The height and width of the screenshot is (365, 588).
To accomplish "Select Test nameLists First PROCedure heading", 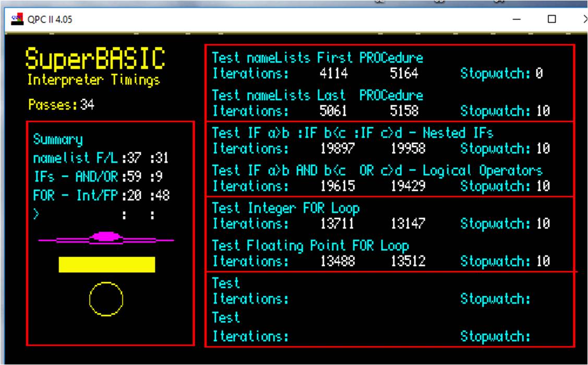I will pos(317,58).
